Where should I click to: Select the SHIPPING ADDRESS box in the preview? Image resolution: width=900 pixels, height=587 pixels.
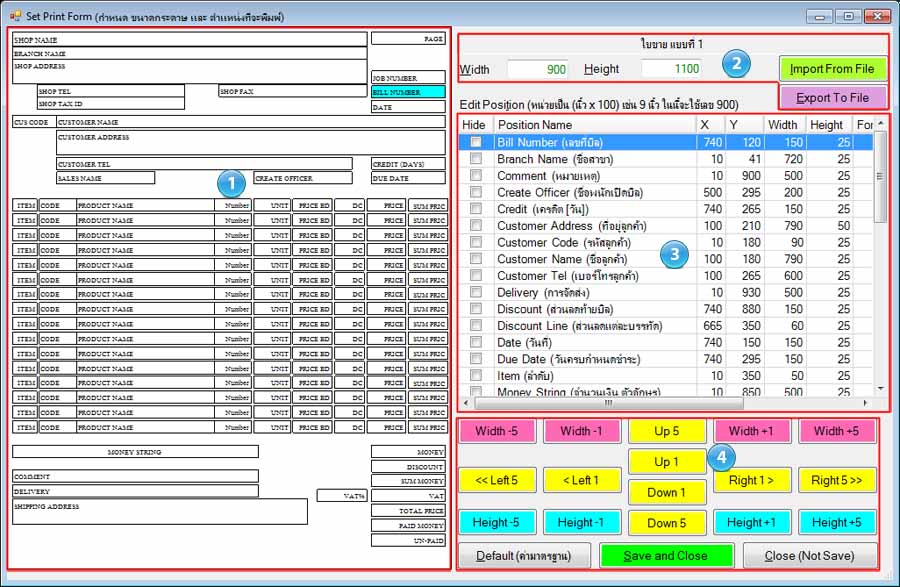[x=160, y=511]
